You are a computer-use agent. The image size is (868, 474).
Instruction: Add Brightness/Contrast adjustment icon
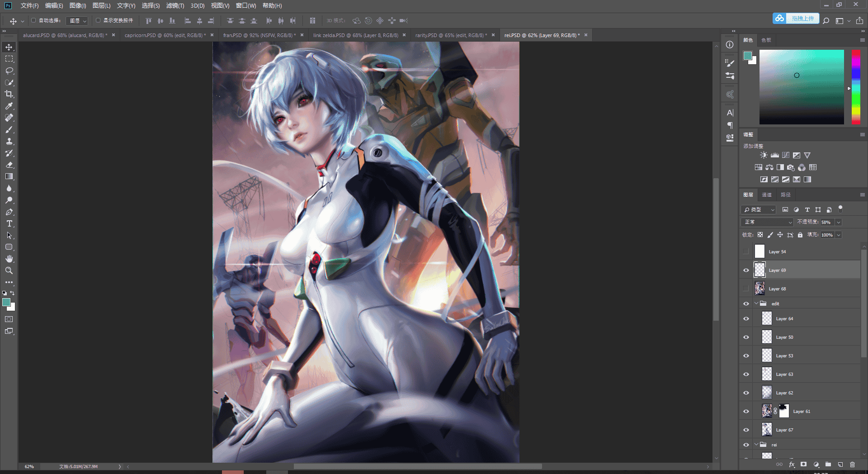point(764,155)
